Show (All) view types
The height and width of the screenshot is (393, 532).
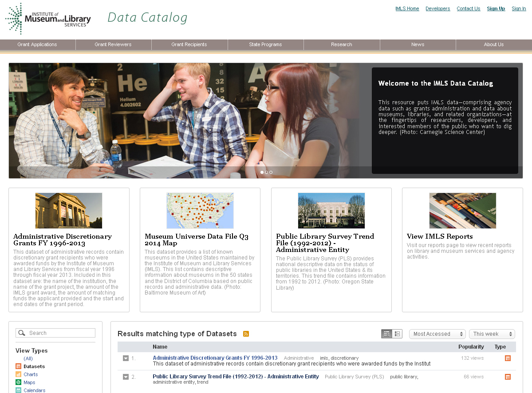coord(28,358)
